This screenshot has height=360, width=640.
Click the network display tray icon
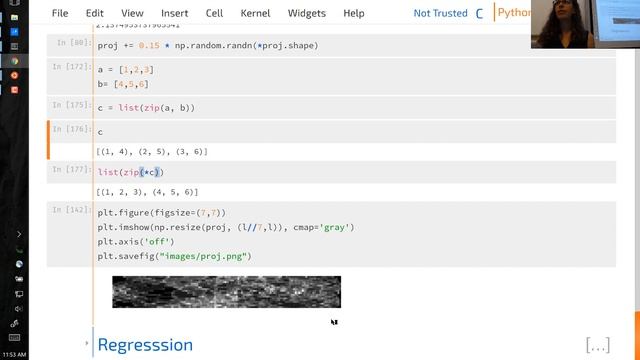point(19,294)
